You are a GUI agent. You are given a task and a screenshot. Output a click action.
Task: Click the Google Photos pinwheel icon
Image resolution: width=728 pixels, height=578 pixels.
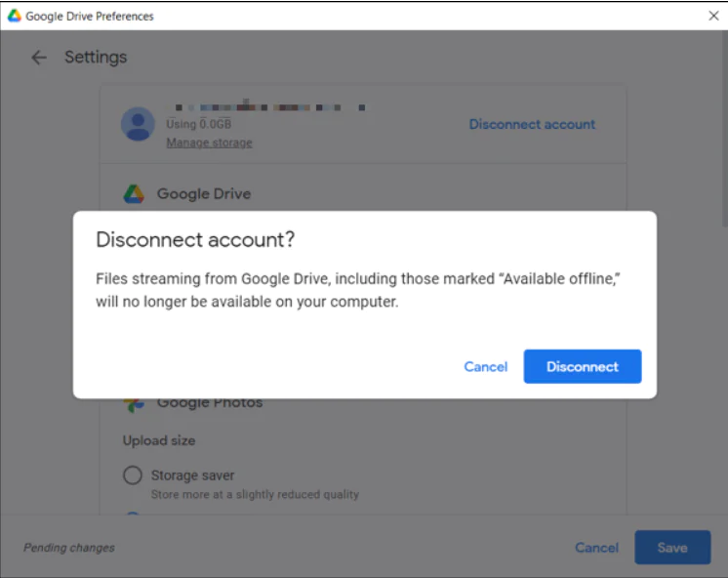pos(134,405)
